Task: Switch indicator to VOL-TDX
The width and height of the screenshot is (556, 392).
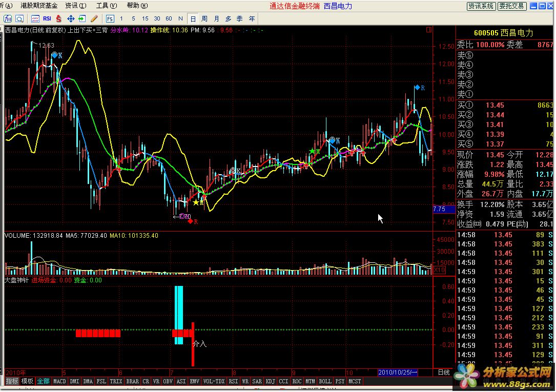Action: pyautogui.click(x=214, y=381)
